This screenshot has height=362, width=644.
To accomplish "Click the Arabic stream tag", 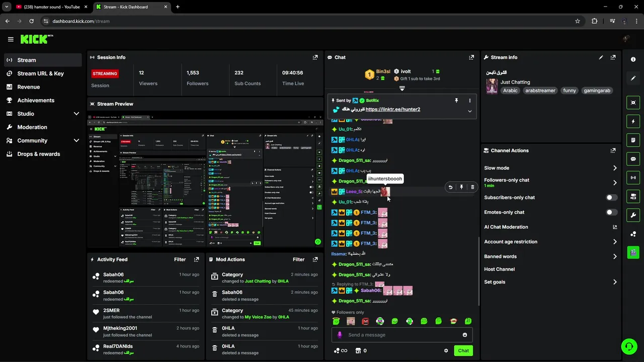I will point(510,90).
